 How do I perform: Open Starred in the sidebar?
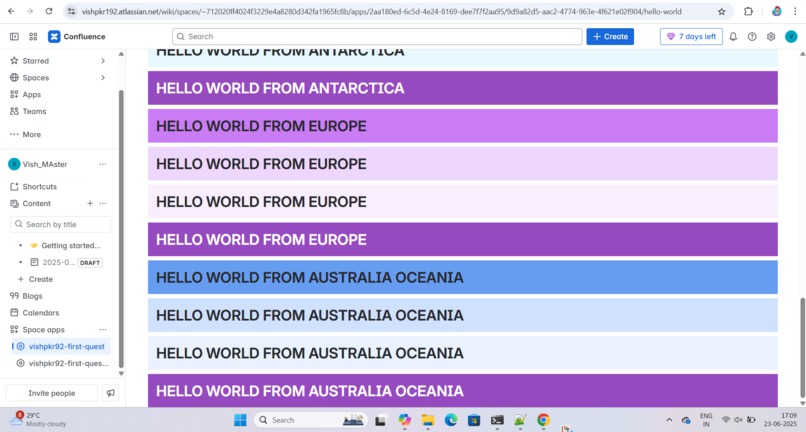click(35, 61)
